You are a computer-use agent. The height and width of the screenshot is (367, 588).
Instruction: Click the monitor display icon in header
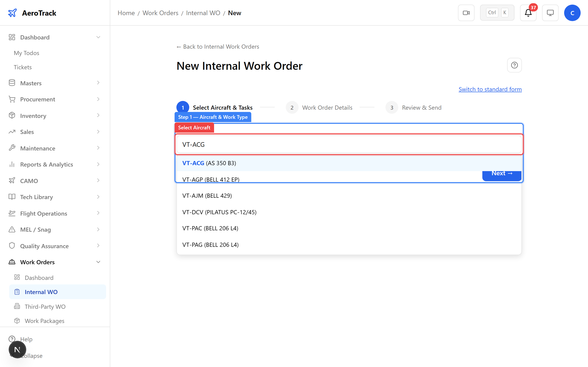550,13
